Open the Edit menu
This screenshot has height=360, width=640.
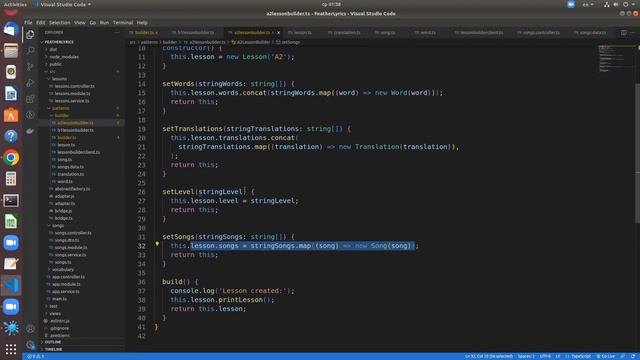point(40,22)
